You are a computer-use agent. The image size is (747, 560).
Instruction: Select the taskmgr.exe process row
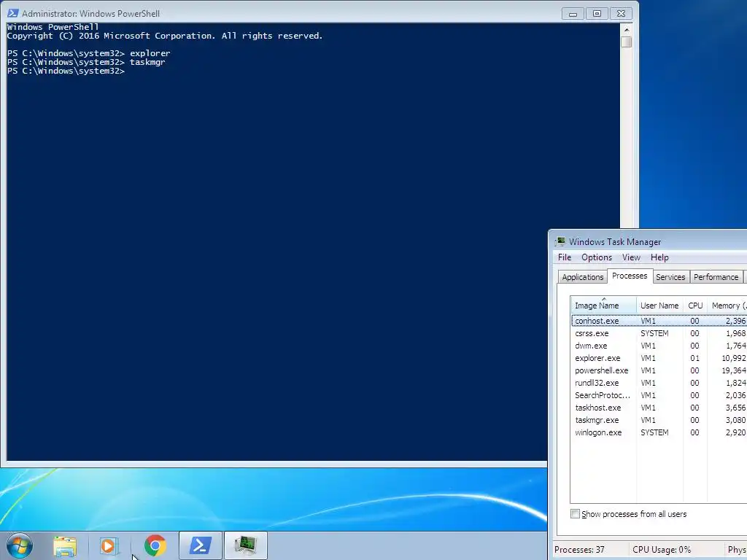coord(659,420)
